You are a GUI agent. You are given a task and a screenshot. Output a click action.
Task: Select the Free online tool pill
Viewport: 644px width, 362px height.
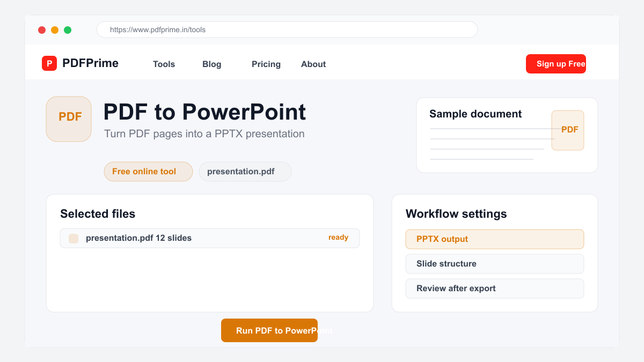click(x=148, y=172)
